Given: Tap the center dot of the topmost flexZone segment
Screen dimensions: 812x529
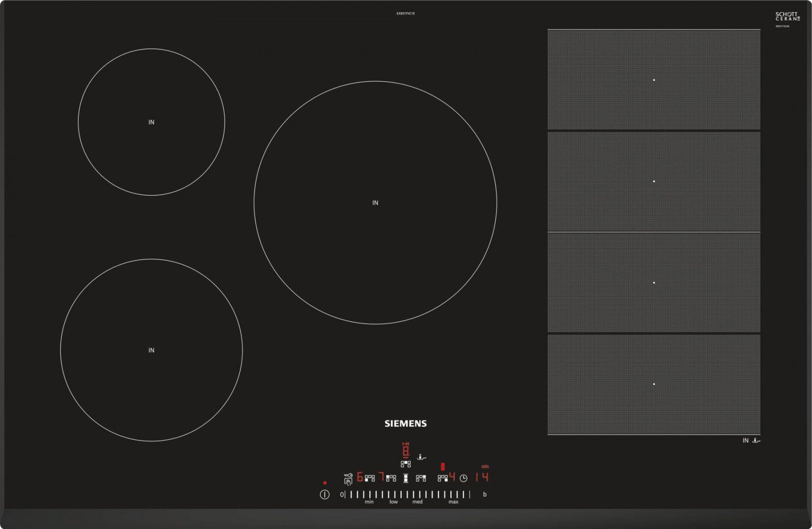Looking at the screenshot, I should [654, 80].
